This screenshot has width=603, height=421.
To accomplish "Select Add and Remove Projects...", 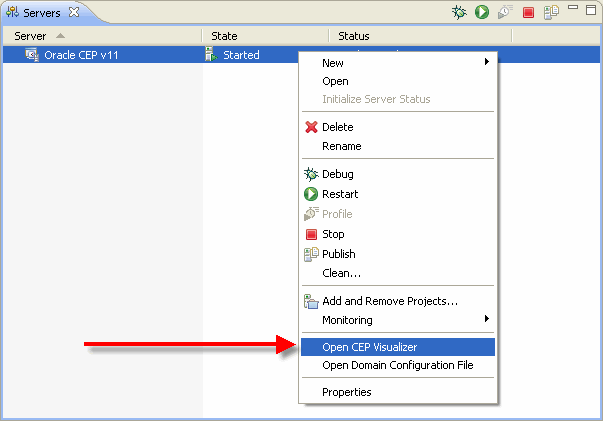I will (398, 301).
